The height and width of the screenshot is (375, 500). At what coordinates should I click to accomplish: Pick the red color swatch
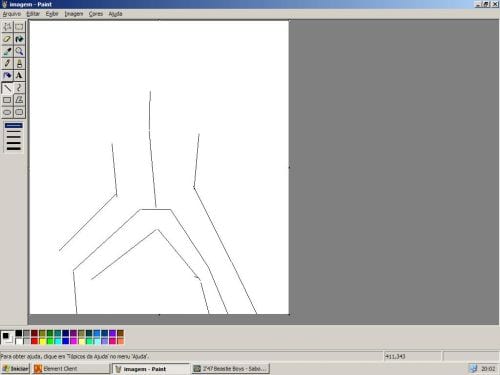coord(34,341)
